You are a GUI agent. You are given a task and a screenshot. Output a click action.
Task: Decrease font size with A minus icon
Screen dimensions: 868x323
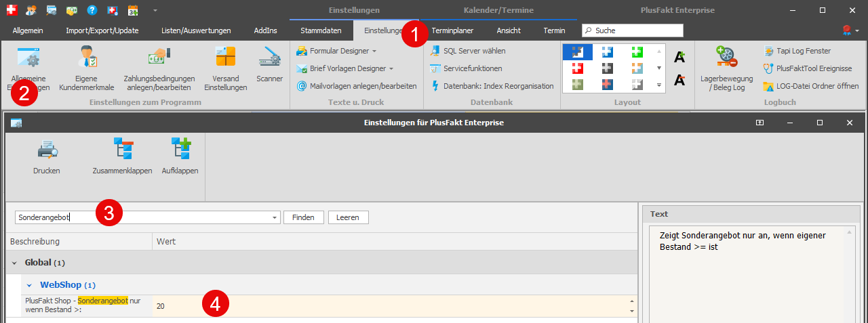click(x=679, y=81)
